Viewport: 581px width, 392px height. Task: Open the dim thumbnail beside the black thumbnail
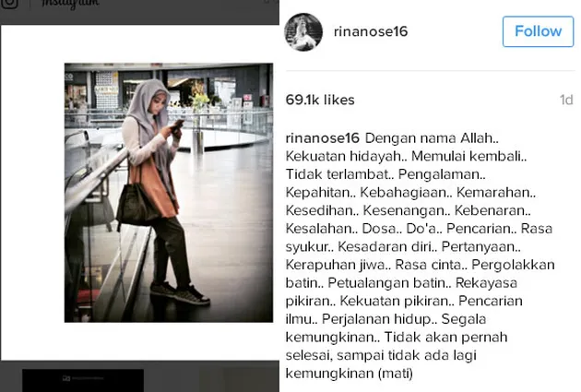click(x=237, y=380)
